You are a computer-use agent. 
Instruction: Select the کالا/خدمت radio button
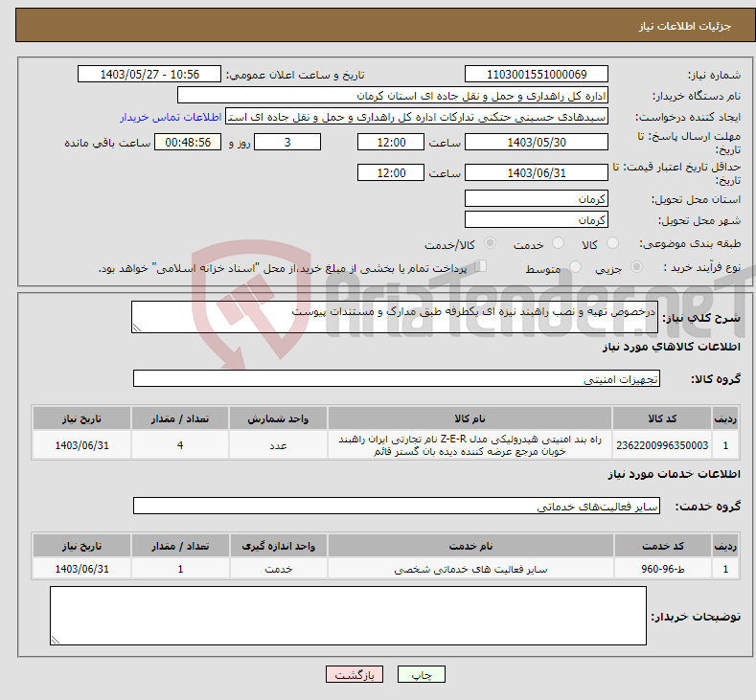[490, 243]
